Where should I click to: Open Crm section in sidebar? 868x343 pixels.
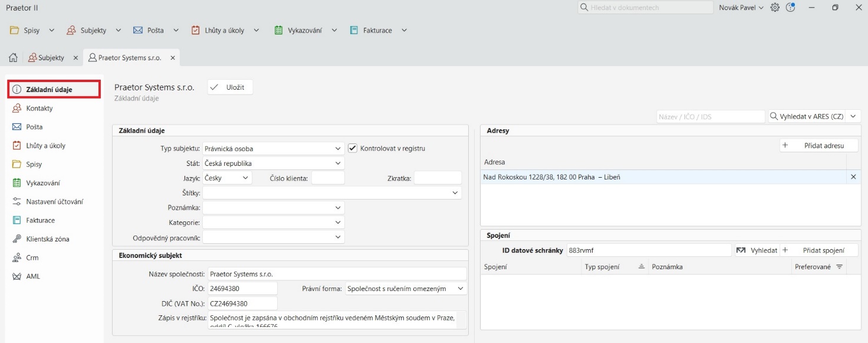point(32,258)
